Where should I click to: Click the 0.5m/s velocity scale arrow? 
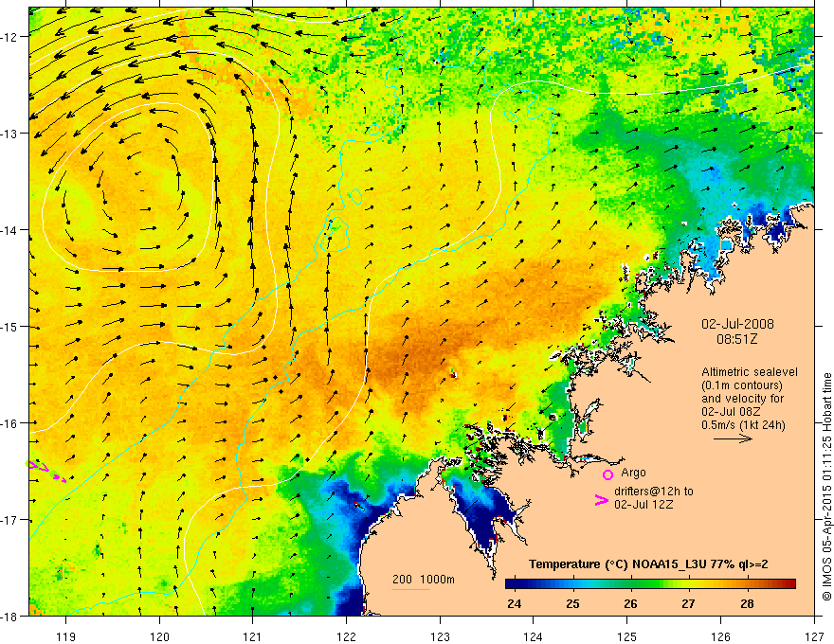(x=733, y=438)
